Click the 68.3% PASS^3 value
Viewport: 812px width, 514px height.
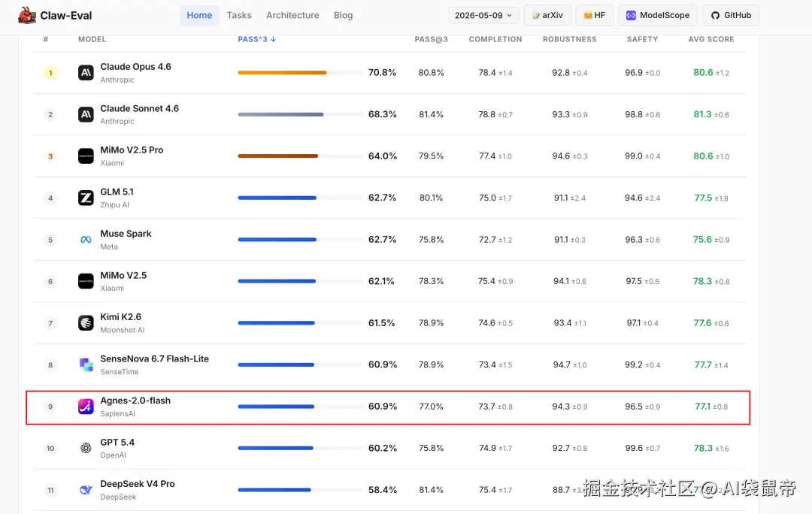tap(382, 114)
